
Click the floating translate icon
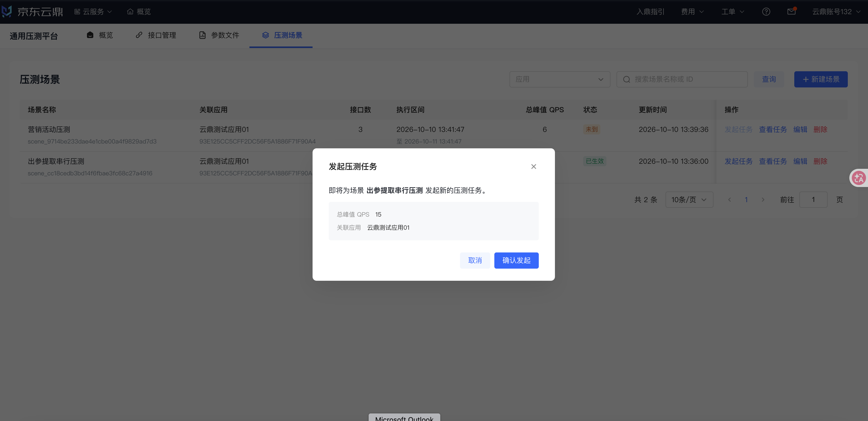click(x=859, y=178)
